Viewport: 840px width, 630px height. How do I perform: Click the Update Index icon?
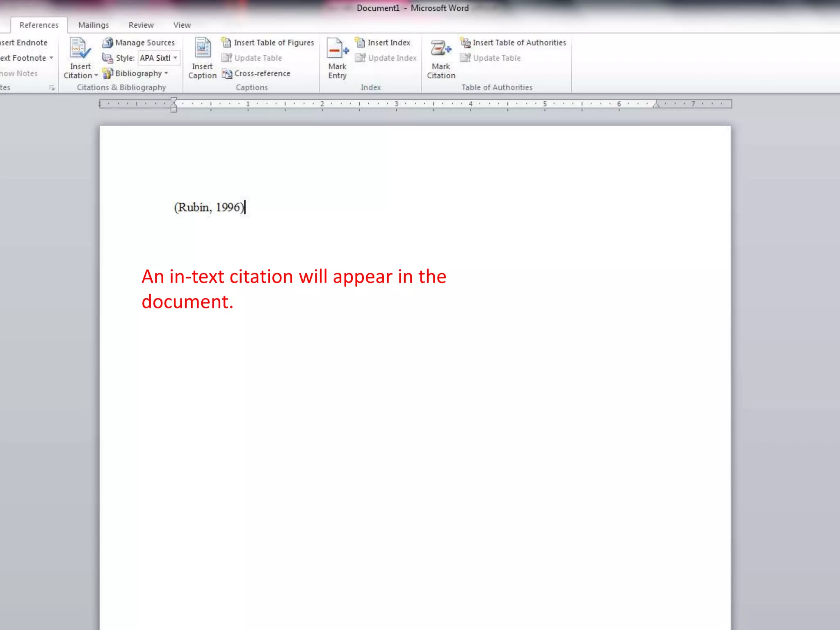click(x=360, y=58)
